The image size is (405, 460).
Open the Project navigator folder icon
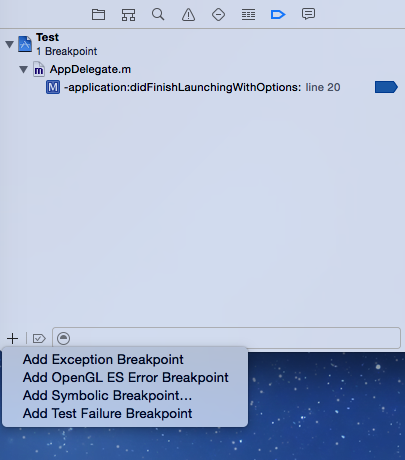(98, 15)
